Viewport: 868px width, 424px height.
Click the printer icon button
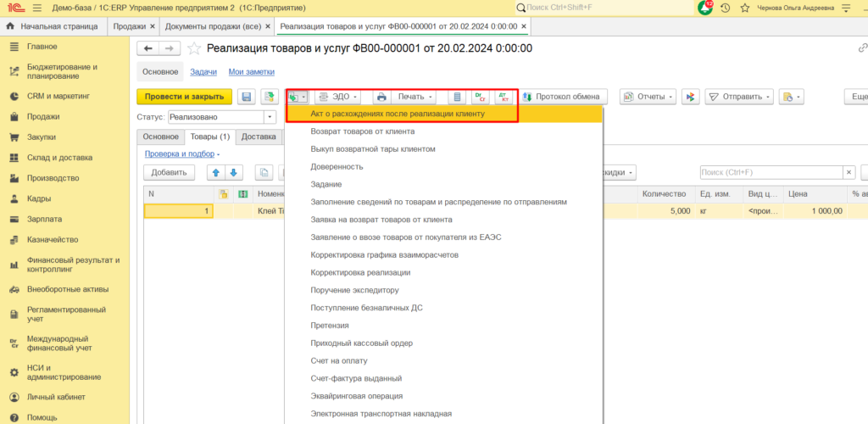tap(381, 97)
